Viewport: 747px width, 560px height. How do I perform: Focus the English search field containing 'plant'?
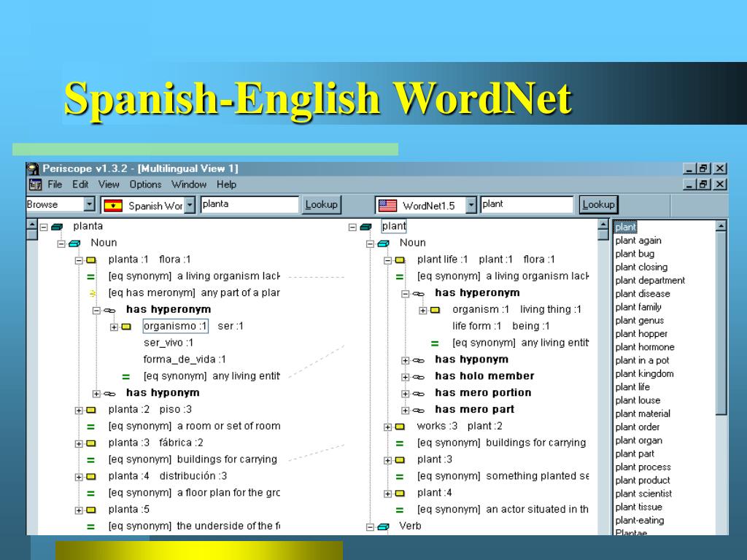[x=527, y=204]
